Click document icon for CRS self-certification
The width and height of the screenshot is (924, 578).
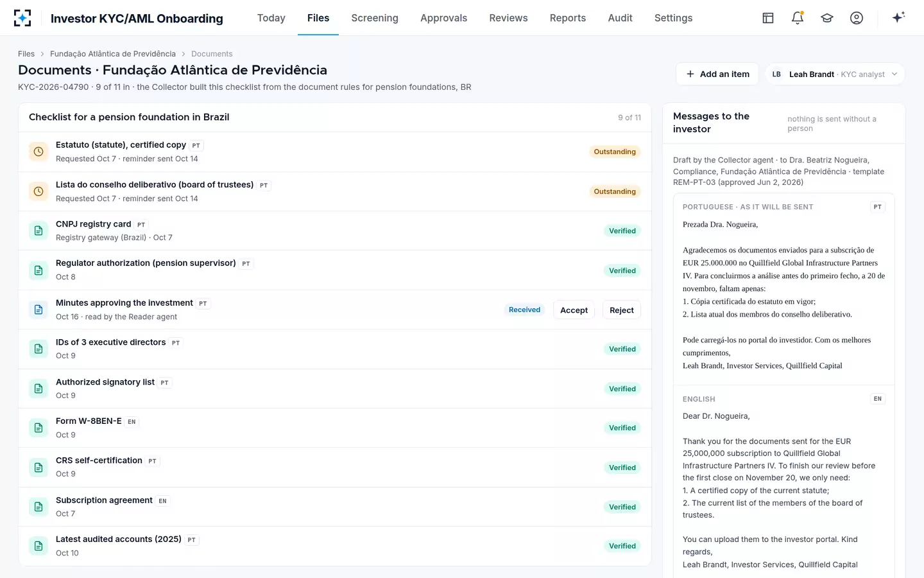38,468
